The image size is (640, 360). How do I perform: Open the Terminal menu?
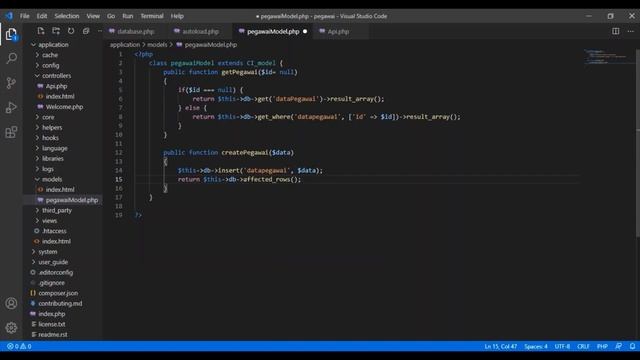click(152, 16)
